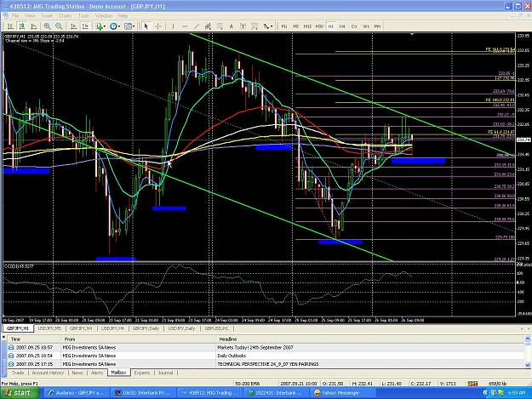Open the Insert menu
This screenshot has height=399, width=532.
(47, 15)
